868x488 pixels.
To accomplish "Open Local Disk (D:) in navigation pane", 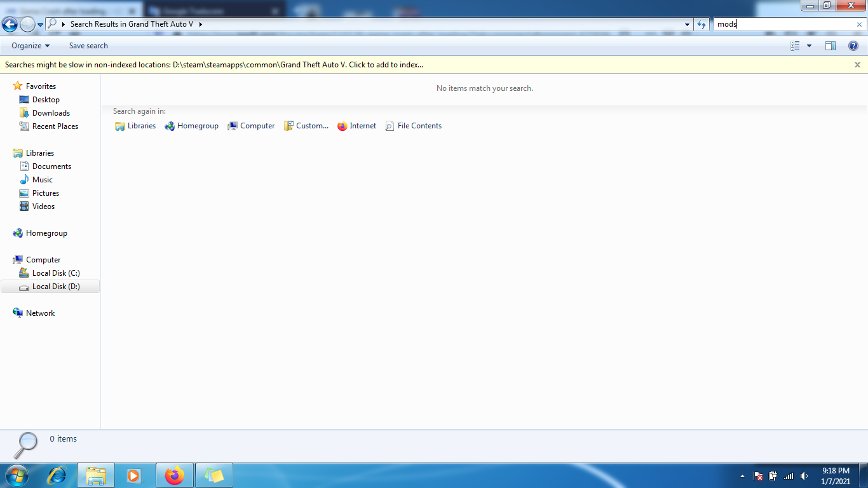I will (x=50, y=287).
